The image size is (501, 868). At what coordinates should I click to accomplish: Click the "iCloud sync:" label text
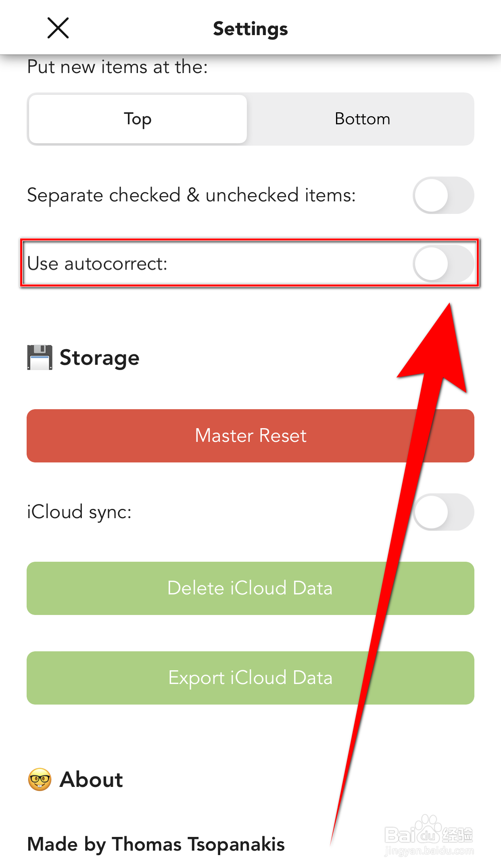pyautogui.click(x=79, y=512)
